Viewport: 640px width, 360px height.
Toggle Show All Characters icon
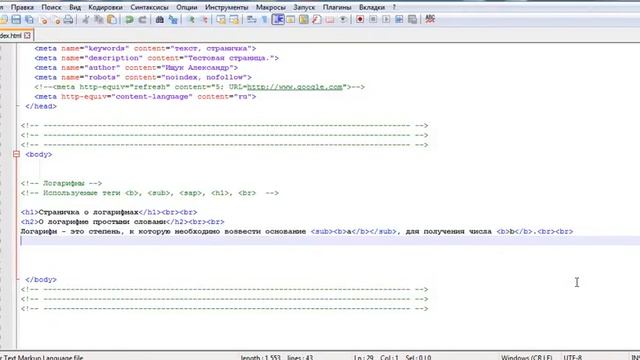264,19
